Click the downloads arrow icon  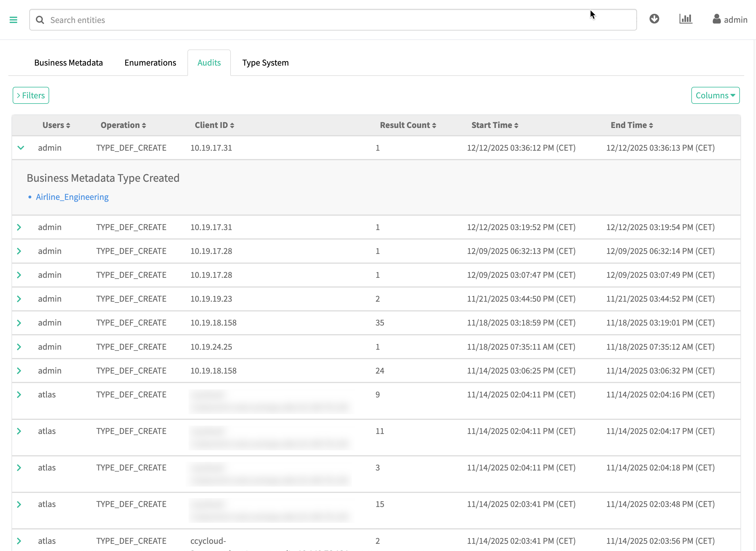click(x=654, y=19)
